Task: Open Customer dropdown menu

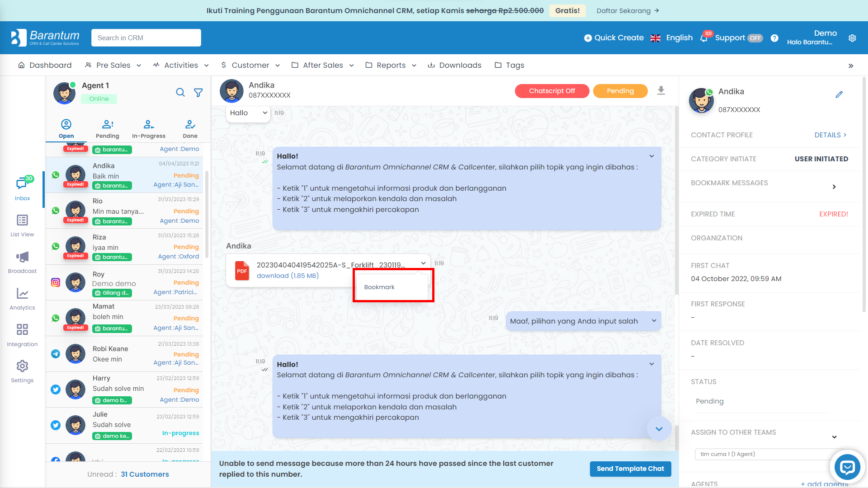Action: (250, 65)
